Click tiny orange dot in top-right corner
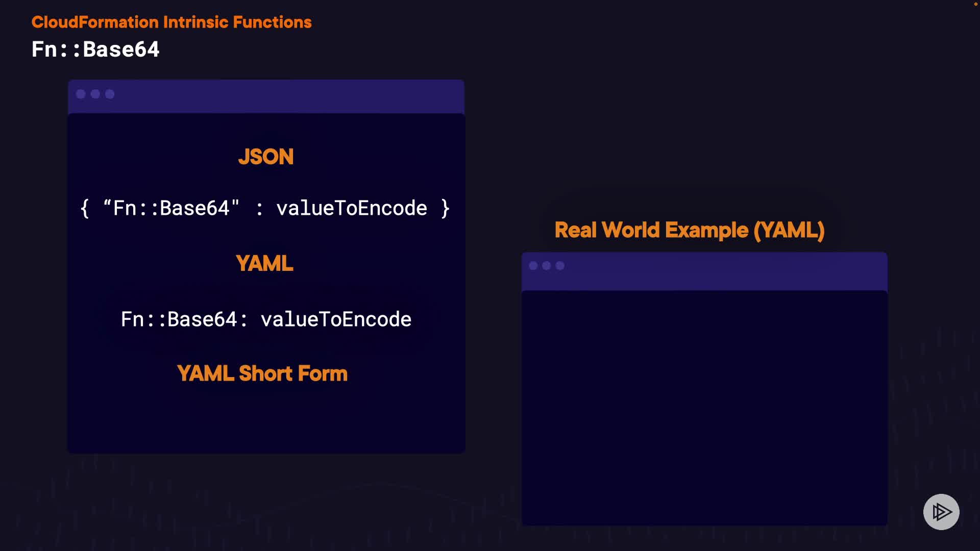 click(975, 4)
